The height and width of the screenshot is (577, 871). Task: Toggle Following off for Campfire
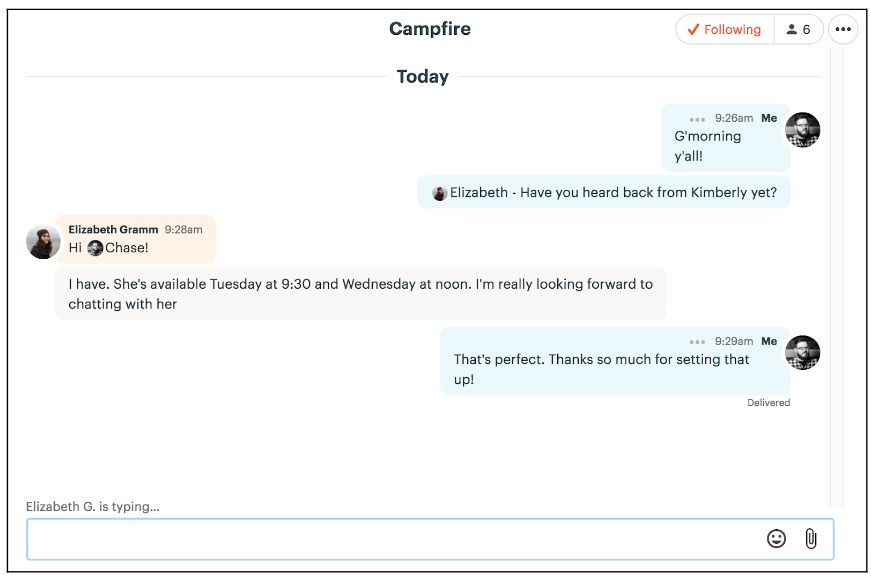coord(724,29)
